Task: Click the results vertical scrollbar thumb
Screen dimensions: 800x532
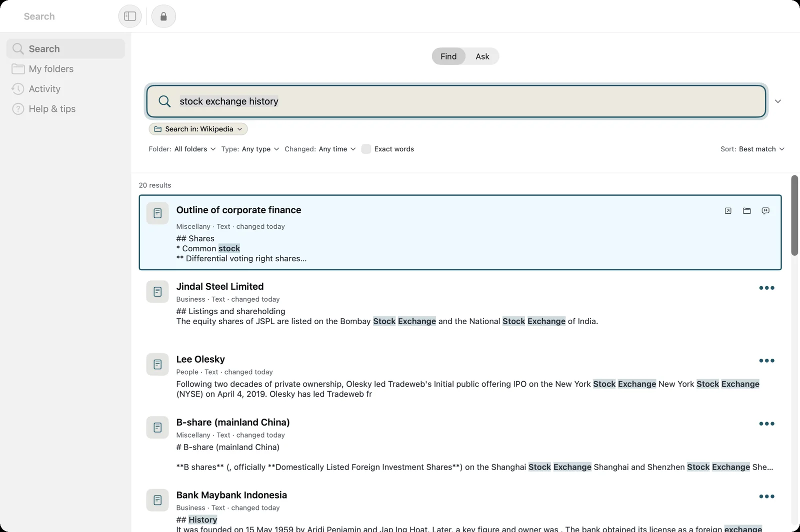Action: pyautogui.click(x=794, y=215)
